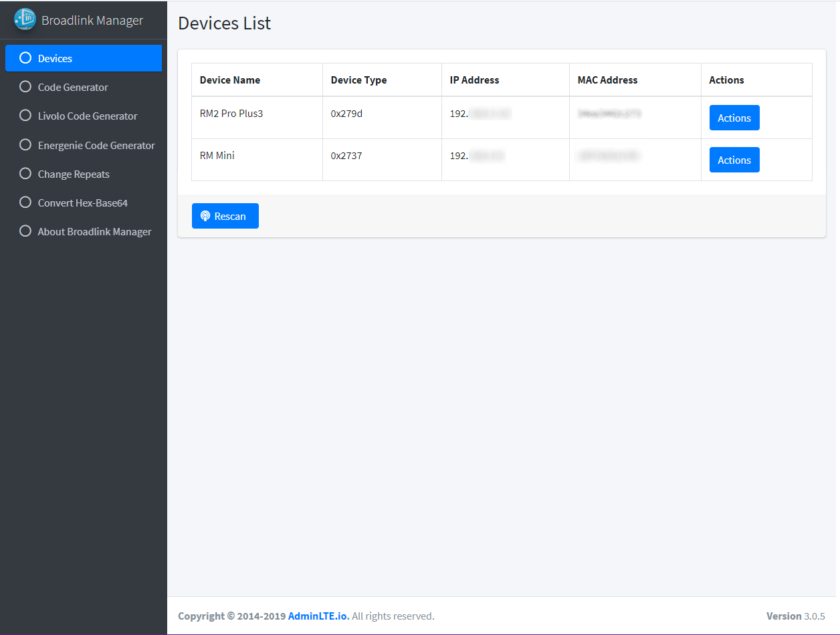Click the circle icon beside About Broadlink Manager
The width and height of the screenshot is (840, 635).
tap(25, 231)
